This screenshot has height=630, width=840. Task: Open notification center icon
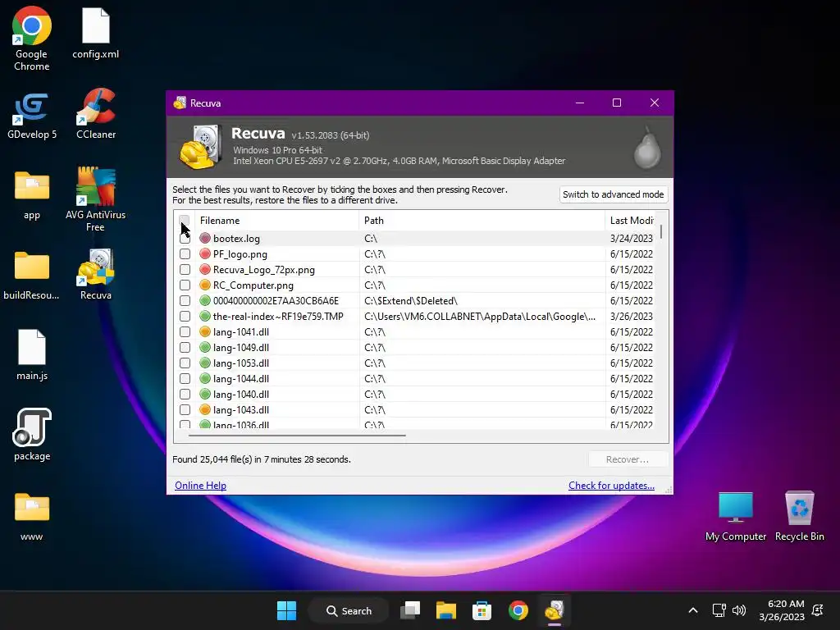[x=818, y=610]
